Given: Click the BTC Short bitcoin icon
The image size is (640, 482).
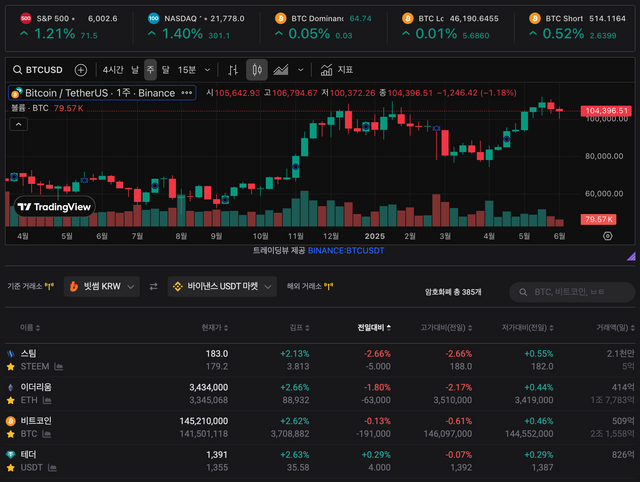Looking at the screenshot, I should point(535,18).
